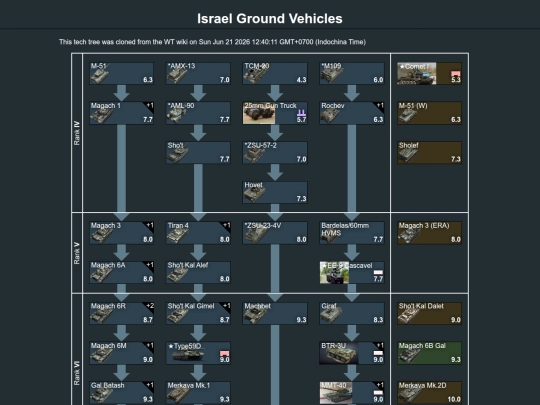Click the Sho't Kal Dalet card

coord(429,313)
